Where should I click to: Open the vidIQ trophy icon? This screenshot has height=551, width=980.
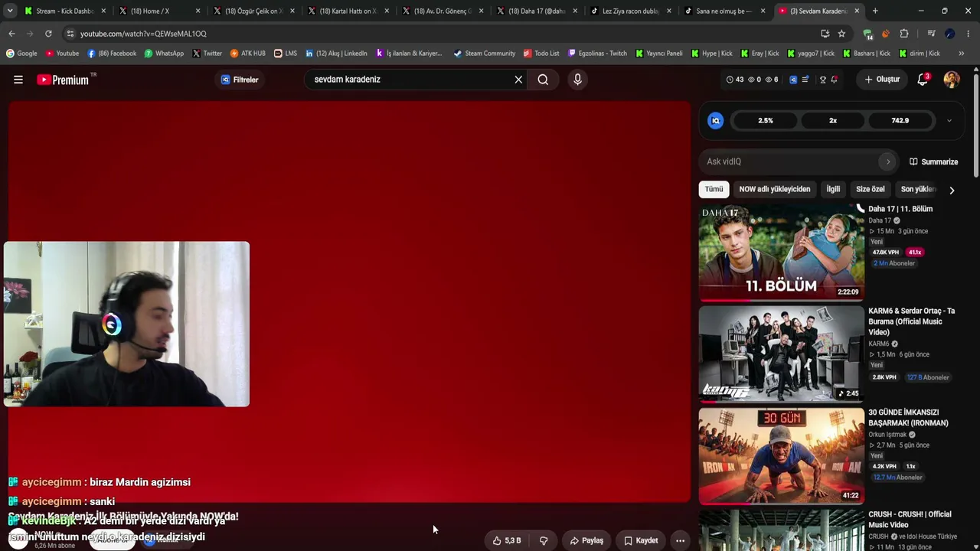click(823, 80)
